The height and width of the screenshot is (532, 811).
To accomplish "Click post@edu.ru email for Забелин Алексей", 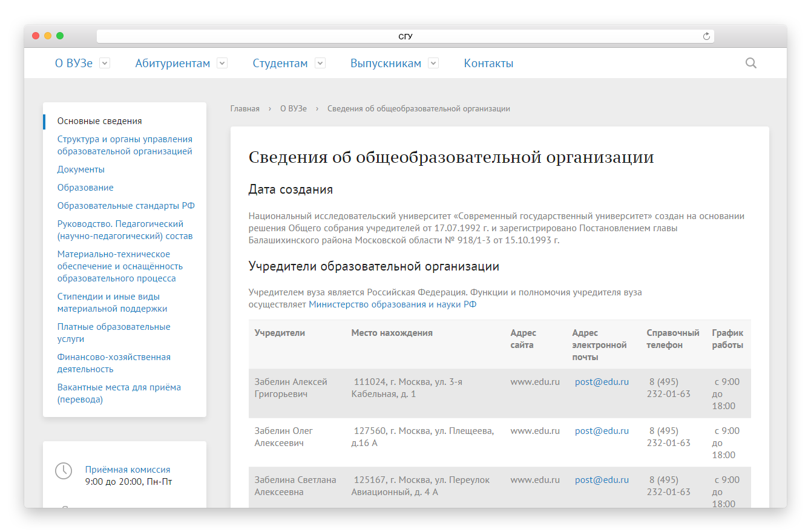I will (602, 382).
